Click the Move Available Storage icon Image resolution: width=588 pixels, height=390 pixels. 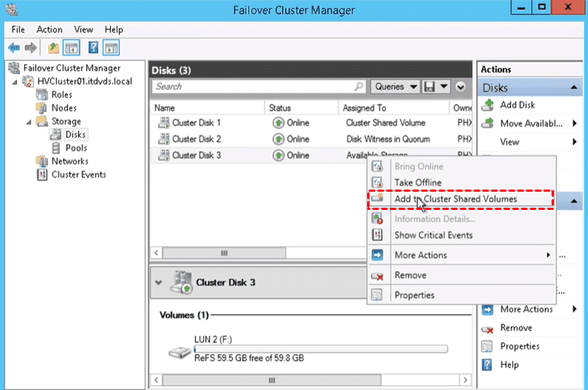click(487, 123)
